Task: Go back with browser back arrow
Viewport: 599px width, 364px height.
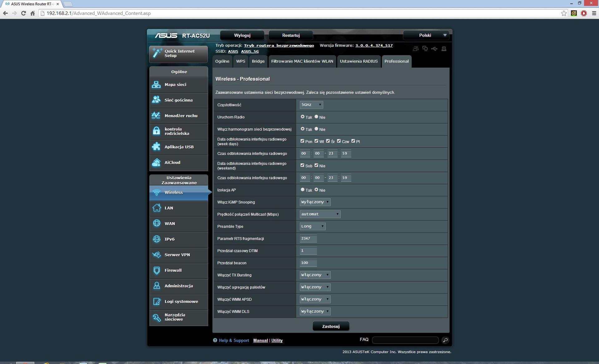Action: click(5, 13)
